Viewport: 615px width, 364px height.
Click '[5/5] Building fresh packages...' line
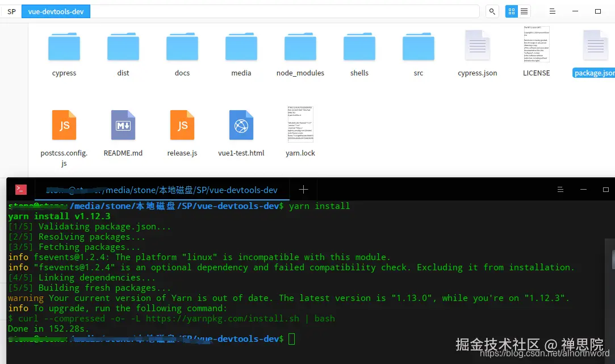(x=89, y=288)
